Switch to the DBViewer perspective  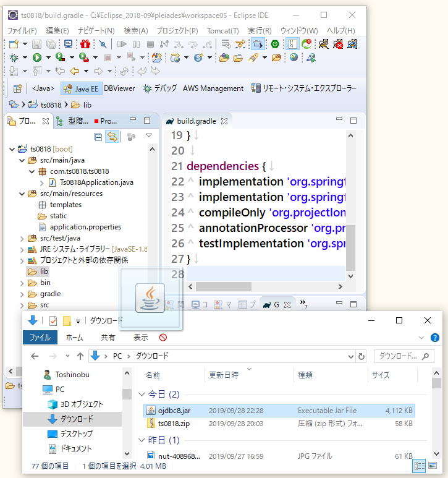tap(119, 88)
